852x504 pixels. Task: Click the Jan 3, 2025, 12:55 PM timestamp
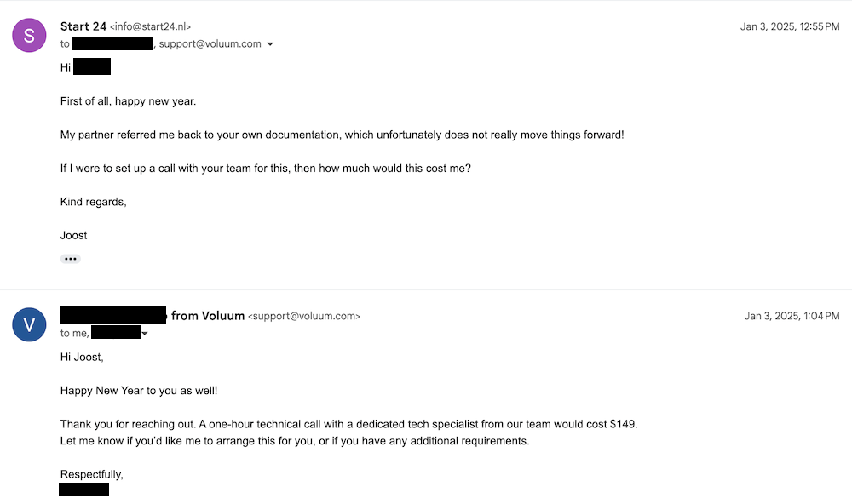point(790,27)
